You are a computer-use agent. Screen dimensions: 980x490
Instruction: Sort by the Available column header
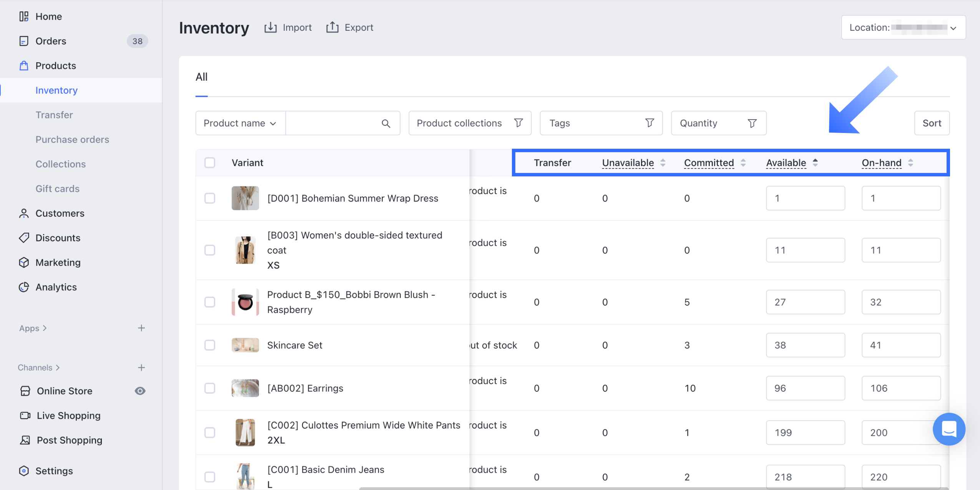tap(786, 163)
